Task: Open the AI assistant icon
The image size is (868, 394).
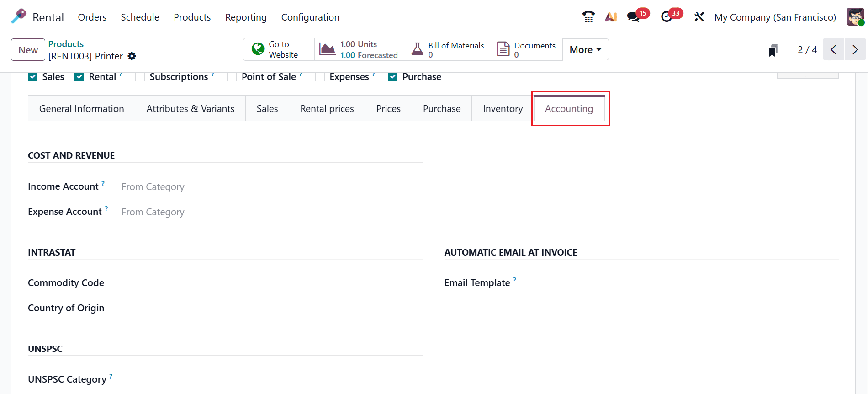Action: tap(611, 17)
